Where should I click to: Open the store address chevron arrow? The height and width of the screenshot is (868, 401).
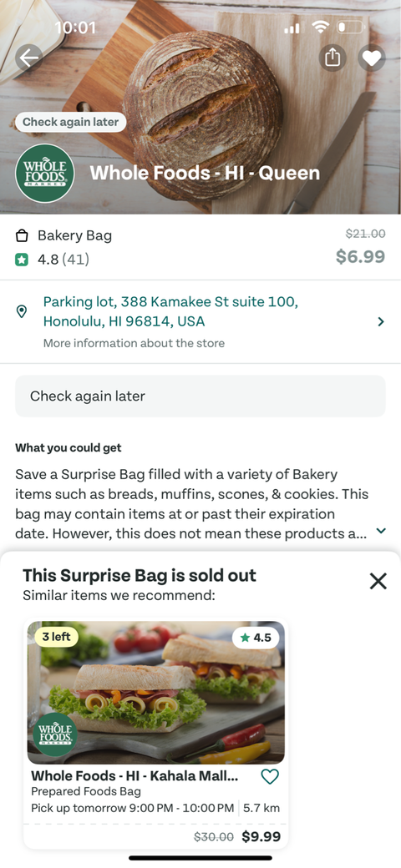point(380,321)
